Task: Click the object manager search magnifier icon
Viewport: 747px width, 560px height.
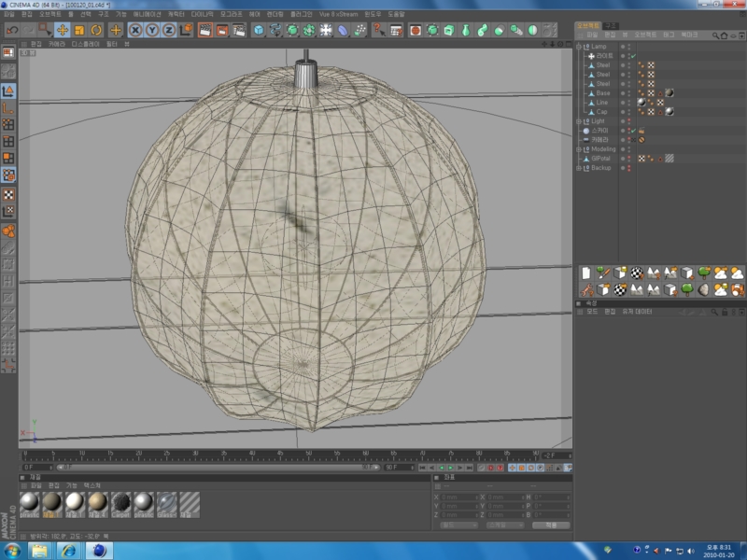Action: click(715, 35)
